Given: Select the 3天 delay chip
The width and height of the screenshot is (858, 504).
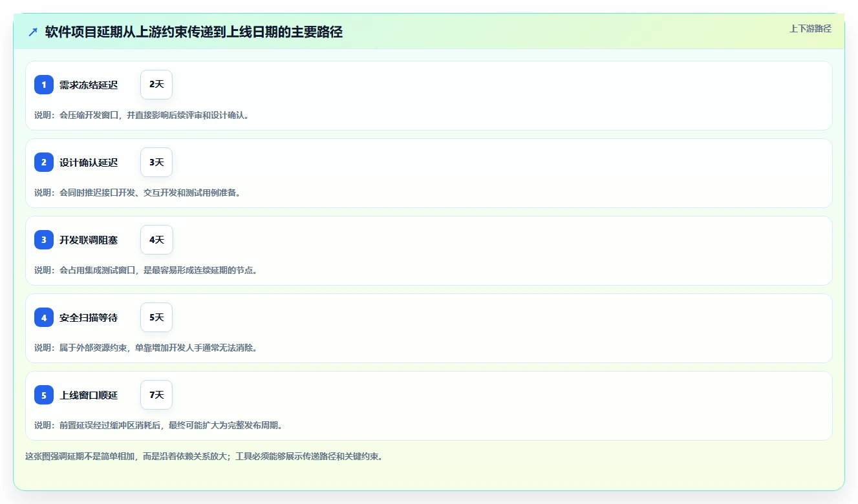Looking at the screenshot, I should [x=156, y=162].
